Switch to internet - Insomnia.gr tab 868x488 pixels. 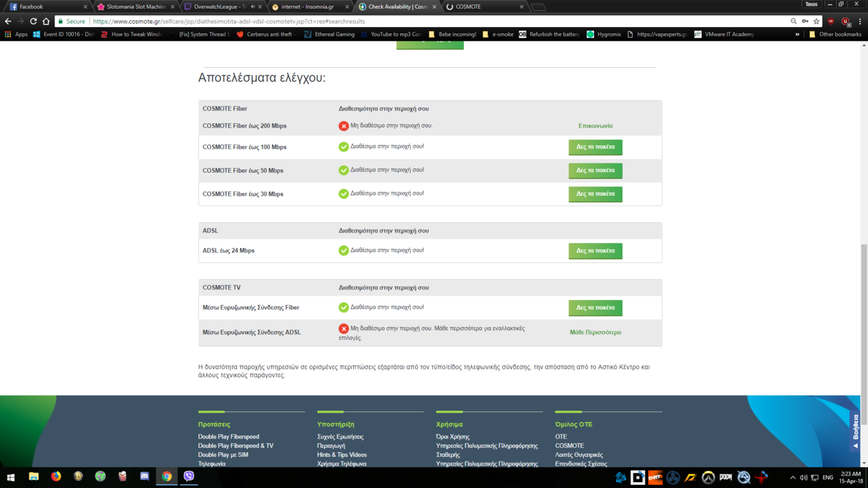[x=310, y=7]
